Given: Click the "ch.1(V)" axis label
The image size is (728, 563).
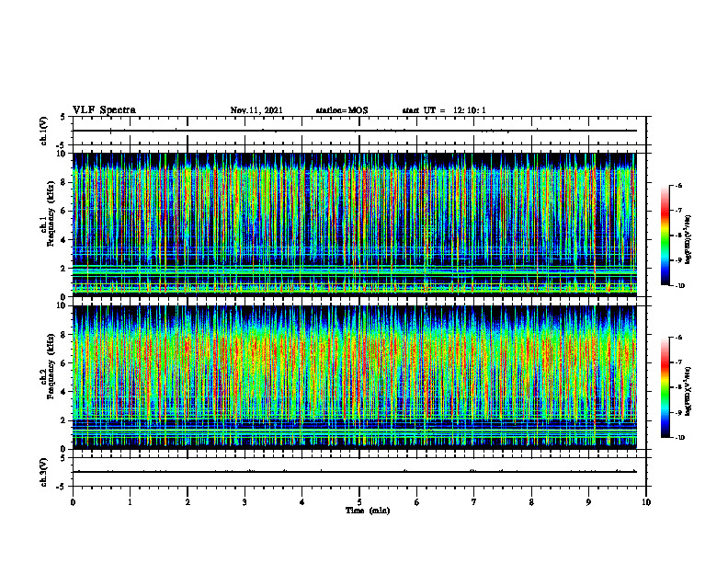Looking at the screenshot, I should click(44, 131).
